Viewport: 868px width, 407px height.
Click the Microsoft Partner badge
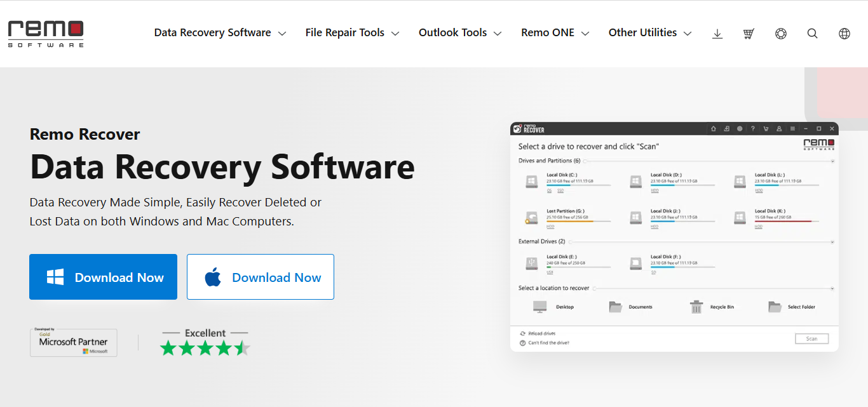coord(74,342)
